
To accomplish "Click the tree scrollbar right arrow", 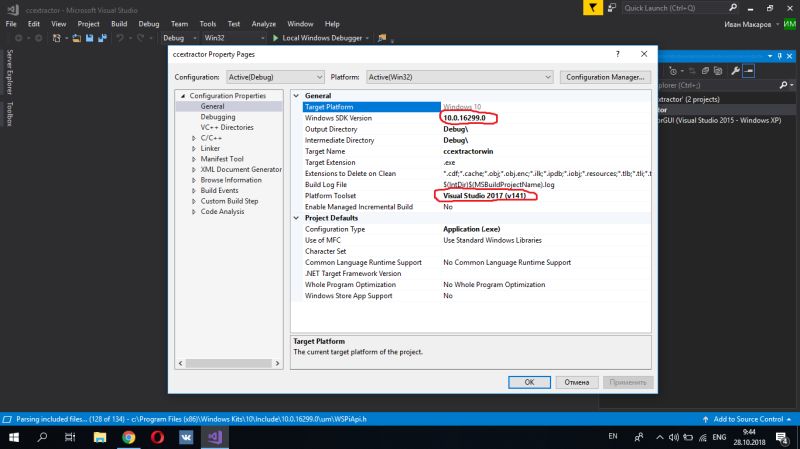I will [x=278, y=363].
